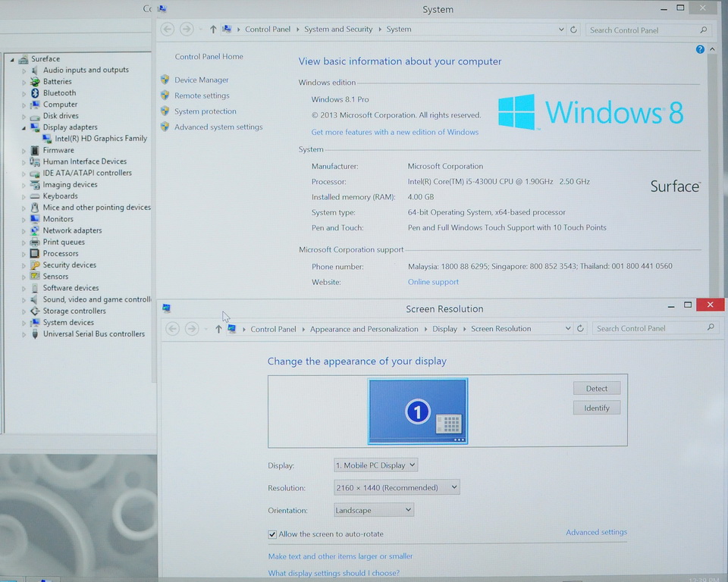The image size is (728, 582).
Task: Click the help question mark icon in System window
Action: [700, 49]
